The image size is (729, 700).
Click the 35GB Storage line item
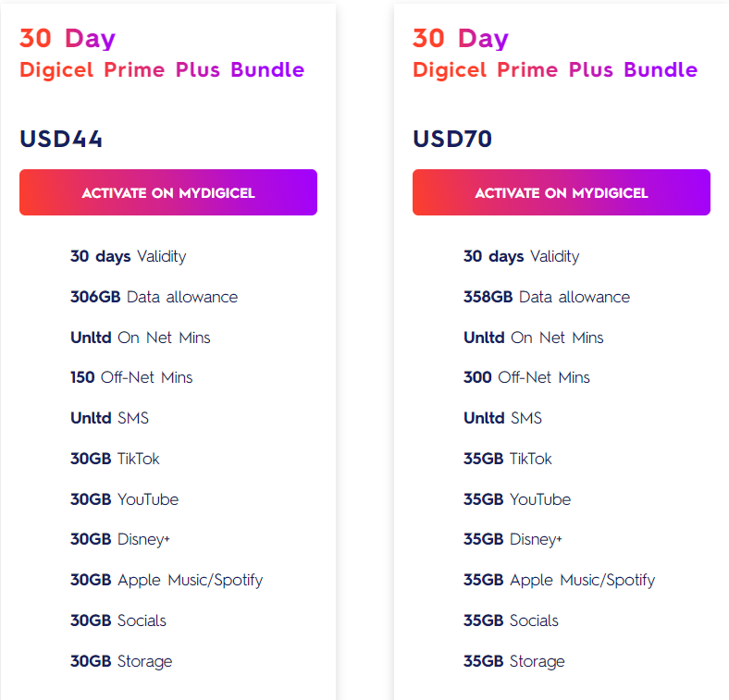[514, 661]
